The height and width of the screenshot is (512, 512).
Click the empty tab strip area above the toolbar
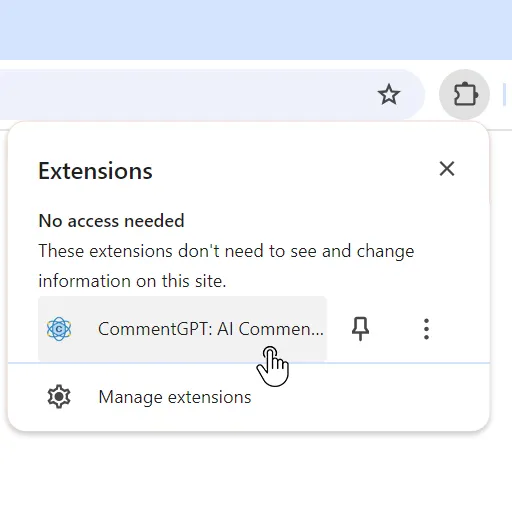click(x=256, y=30)
